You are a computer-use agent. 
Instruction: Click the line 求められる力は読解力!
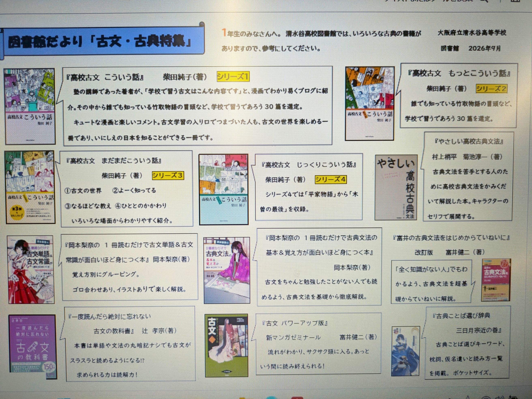click(x=107, y=375)
